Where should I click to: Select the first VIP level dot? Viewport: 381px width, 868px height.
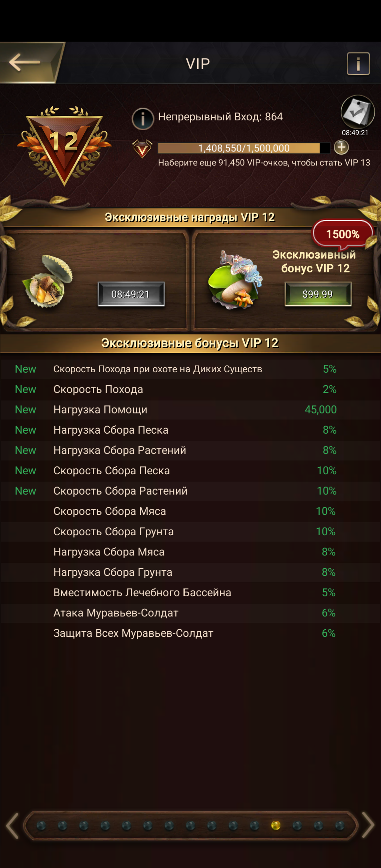pyautogui.click(x=41, y=825)
